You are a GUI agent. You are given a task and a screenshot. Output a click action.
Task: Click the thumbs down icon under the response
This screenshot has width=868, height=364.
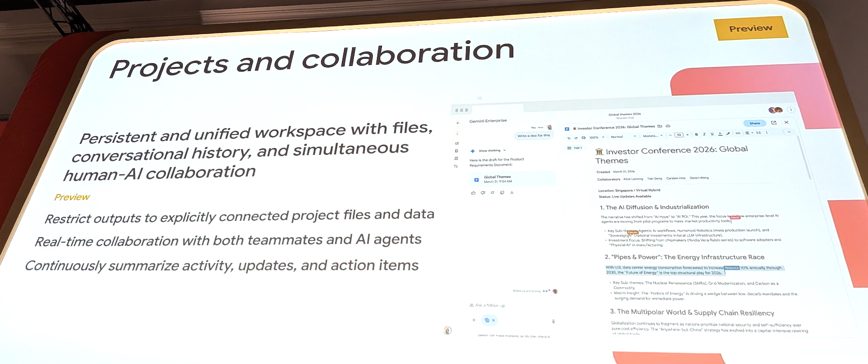click(483, 193)
